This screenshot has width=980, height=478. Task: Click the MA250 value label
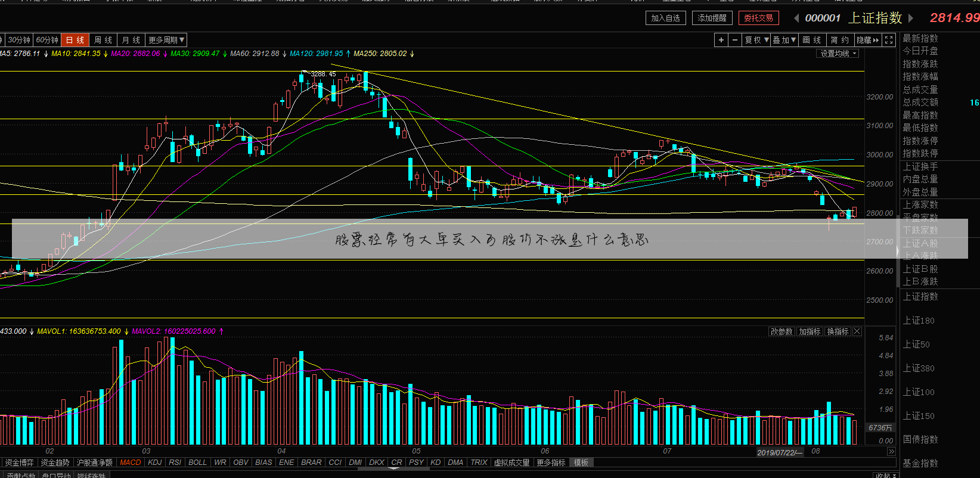tap(380, 54)
